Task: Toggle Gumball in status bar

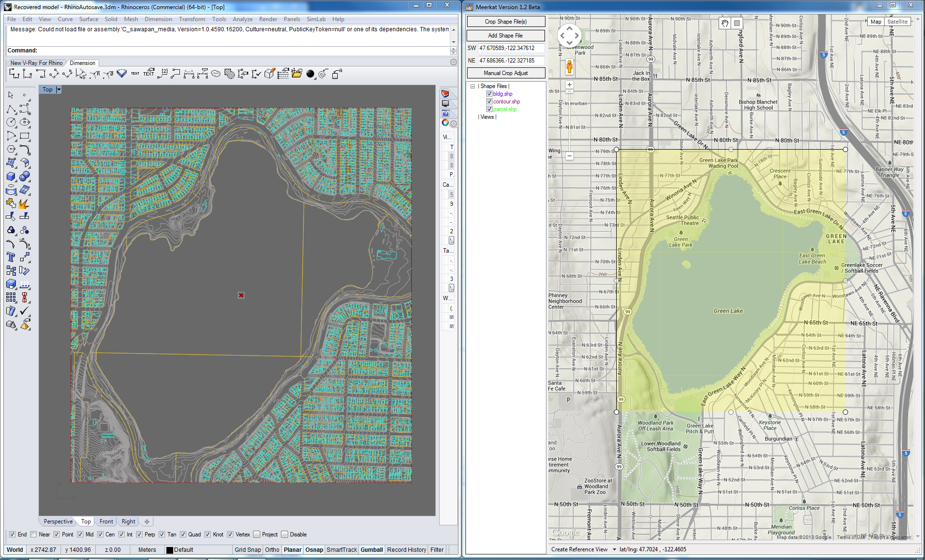Action: point(372,550)
